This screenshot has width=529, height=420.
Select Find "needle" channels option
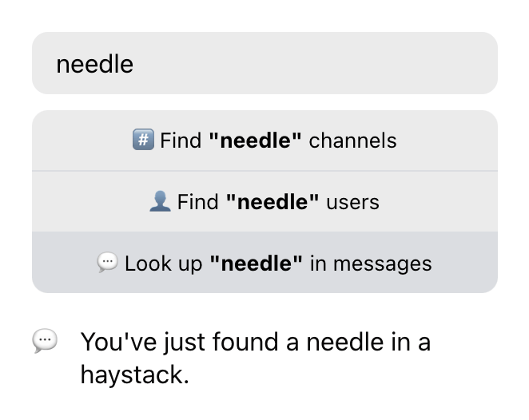(264, 141)
